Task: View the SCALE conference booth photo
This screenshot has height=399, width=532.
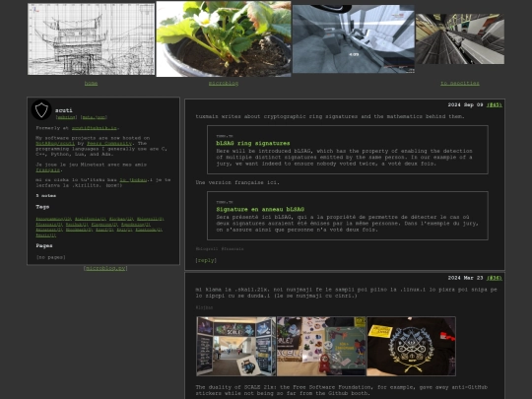Action: click(x=236, y=346)
